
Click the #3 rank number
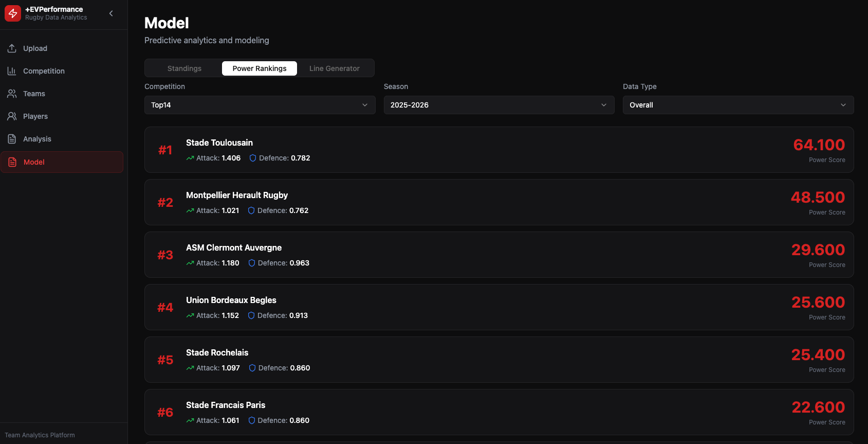click(165, 255)
